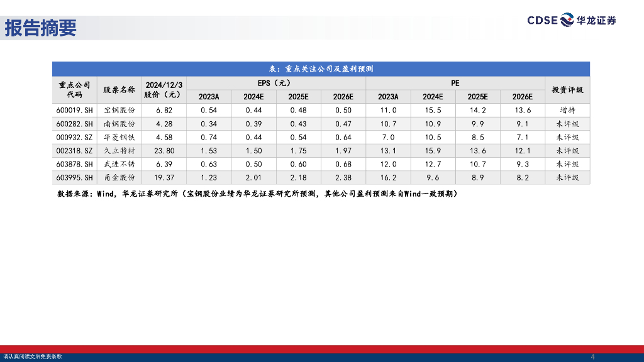
Task: Click the page number 4
Action: tap(592, 357)
